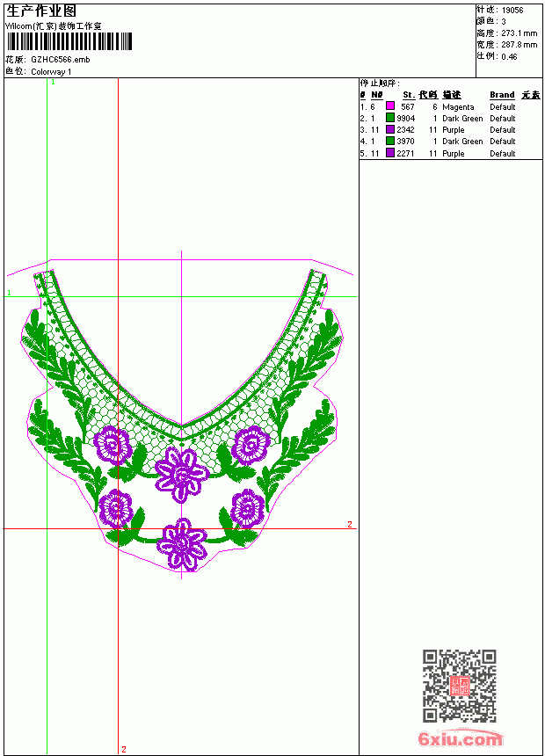Click the 元素 column header
Viewport: 545px width, 756px height.
531,95
